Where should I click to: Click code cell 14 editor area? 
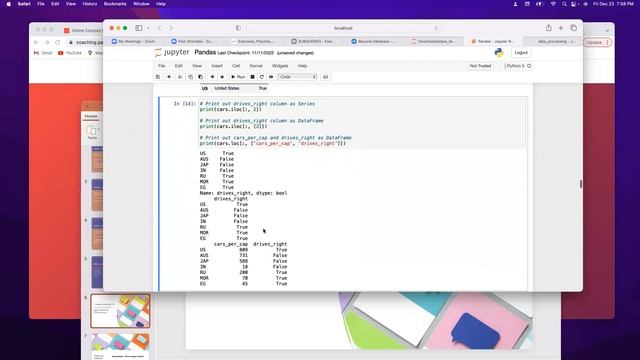[362, 123]
